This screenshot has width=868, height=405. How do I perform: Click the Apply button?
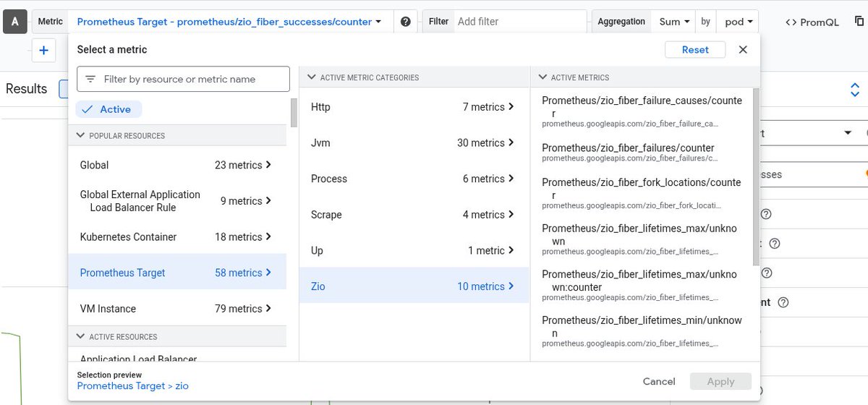720,381
